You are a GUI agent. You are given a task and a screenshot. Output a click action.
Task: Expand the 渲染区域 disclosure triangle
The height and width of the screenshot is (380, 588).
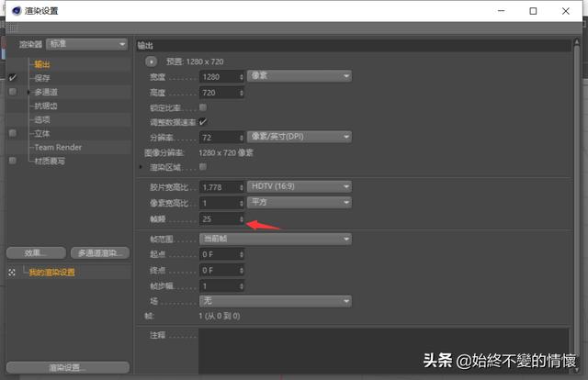click(141, 167)
